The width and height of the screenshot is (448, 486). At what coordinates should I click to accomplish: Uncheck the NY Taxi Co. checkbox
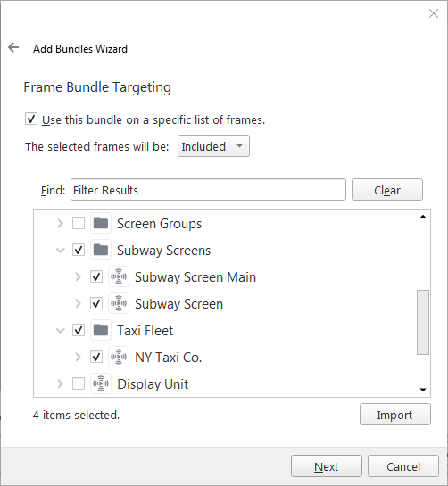point(96,357)
